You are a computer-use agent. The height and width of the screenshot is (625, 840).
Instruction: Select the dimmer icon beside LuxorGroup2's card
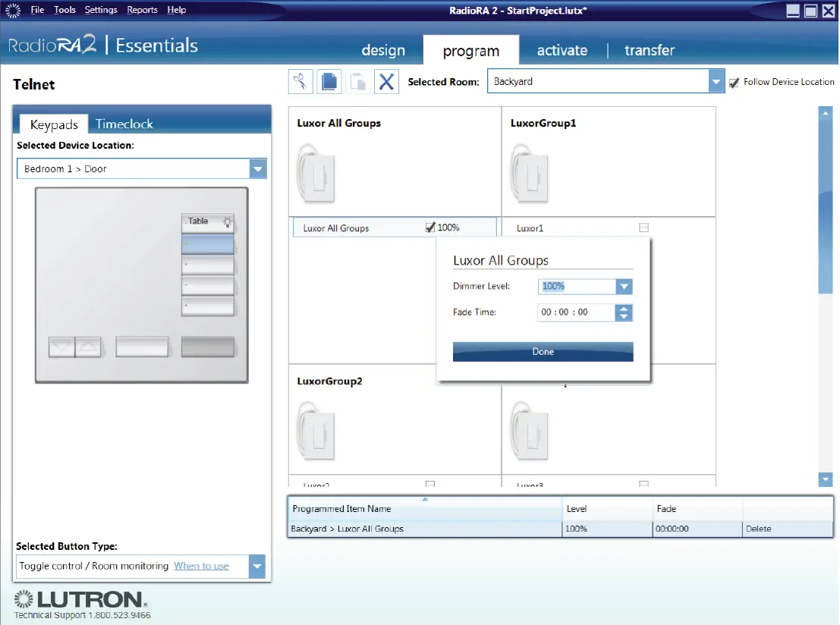tap(530, 431)
